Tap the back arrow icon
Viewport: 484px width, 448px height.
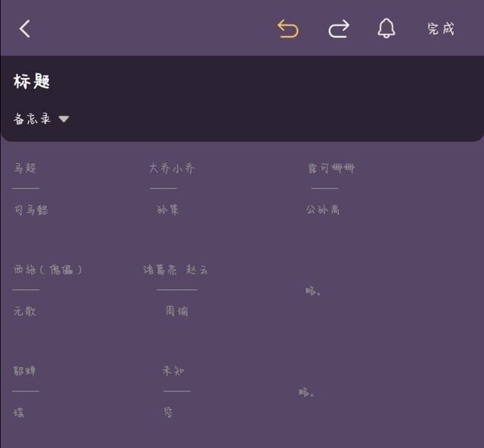25,29
